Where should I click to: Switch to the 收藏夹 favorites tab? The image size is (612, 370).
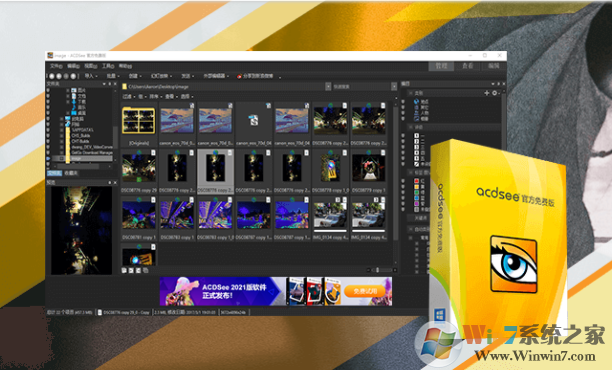tap(71, 173)
